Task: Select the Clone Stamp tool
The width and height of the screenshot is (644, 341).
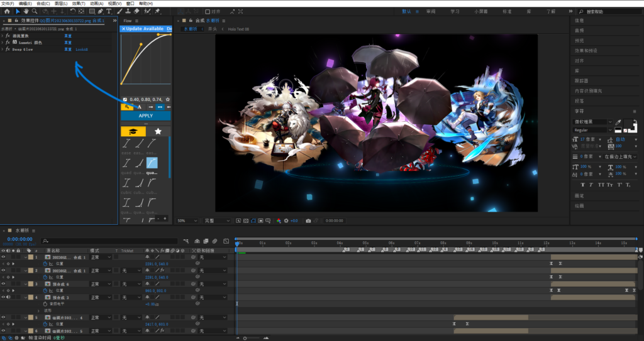Action: pyautogui.click(x=128, y=11)
